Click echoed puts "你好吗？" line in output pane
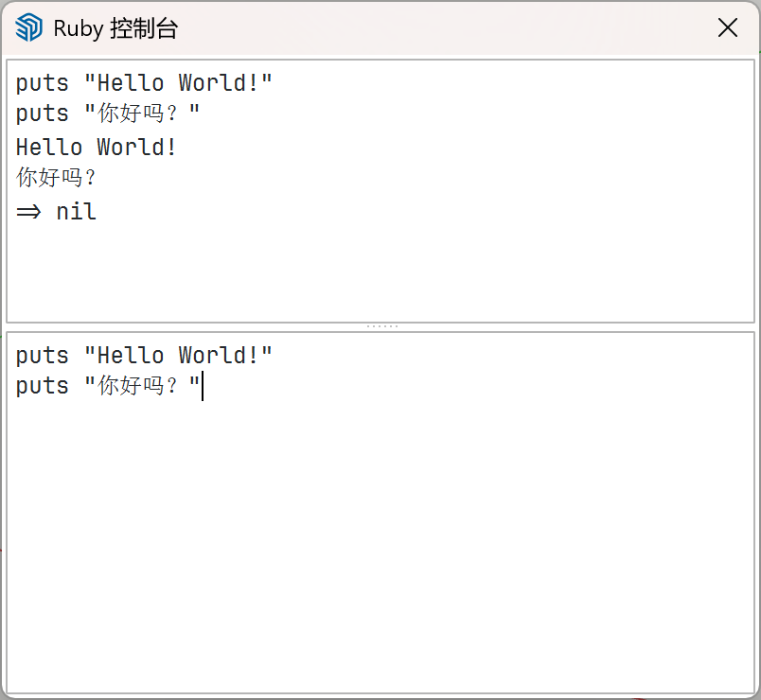Screen dimensions: 761x700 (108, 113)
